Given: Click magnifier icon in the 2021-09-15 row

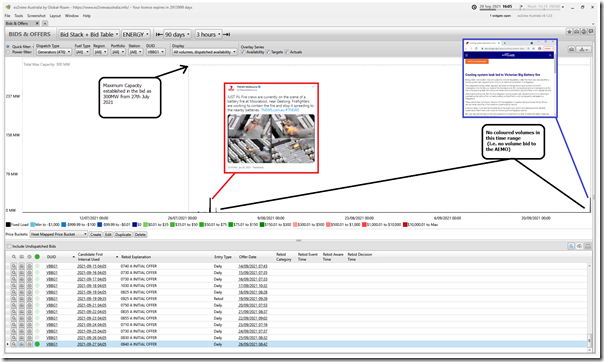Looking at the screenshot, I should [x=14, y=266].
